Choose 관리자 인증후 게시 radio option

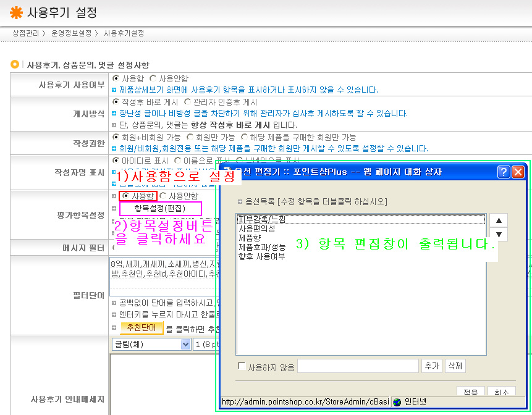coord(188,102)
